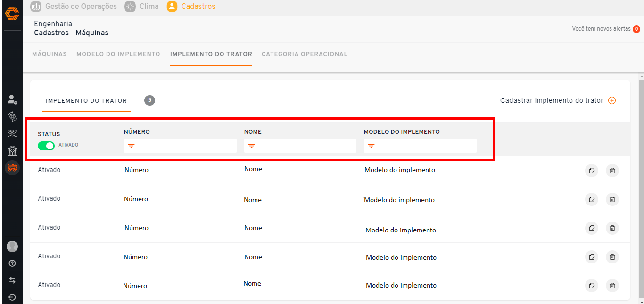Click the plus icon beside Cadastrar implemento

[612, 100]
